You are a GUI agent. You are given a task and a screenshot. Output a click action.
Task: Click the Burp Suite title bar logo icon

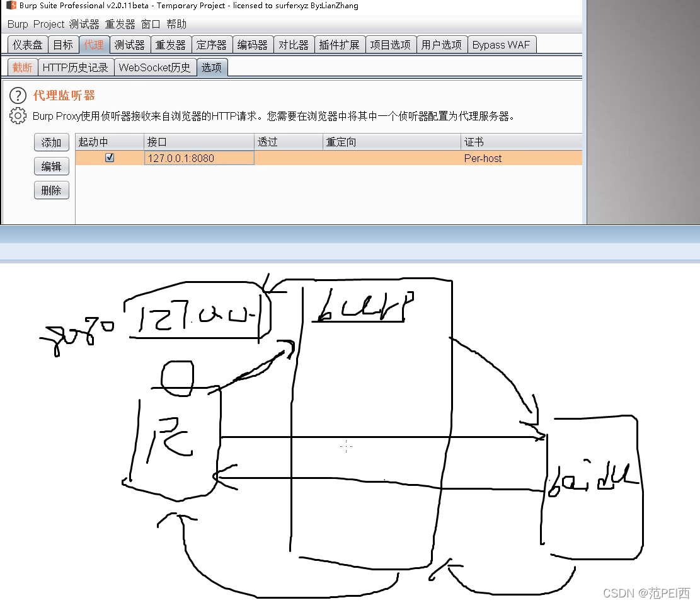(x=11, y=6)
